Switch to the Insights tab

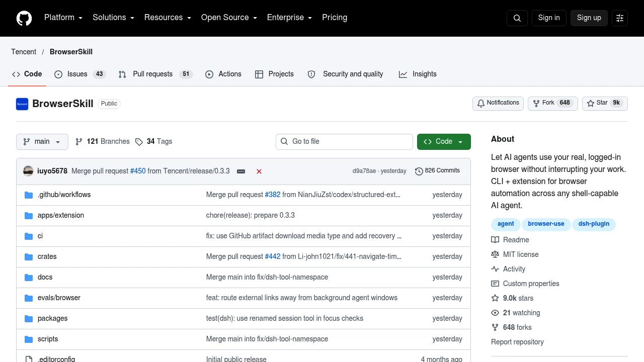pos(418,74)
